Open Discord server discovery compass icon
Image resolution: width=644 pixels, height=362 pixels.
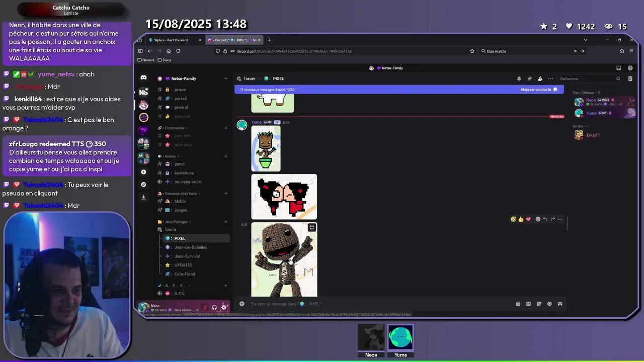point(143,185)
